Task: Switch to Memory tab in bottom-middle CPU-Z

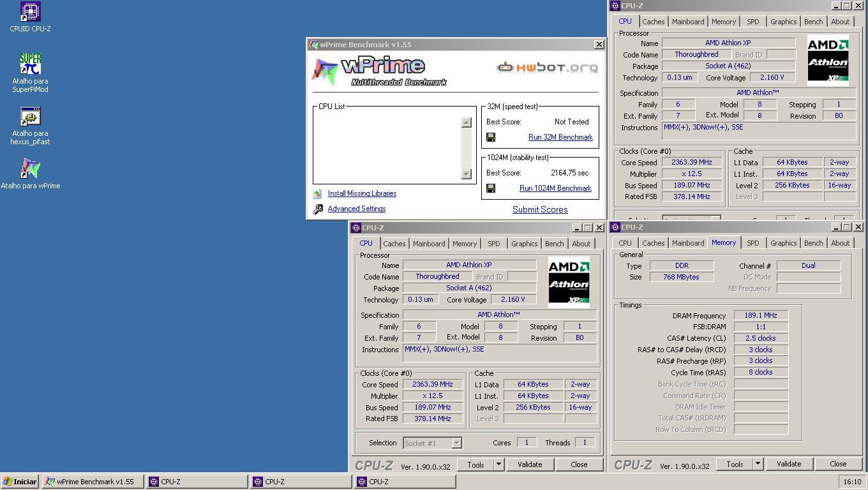Action: click(465, 244)
